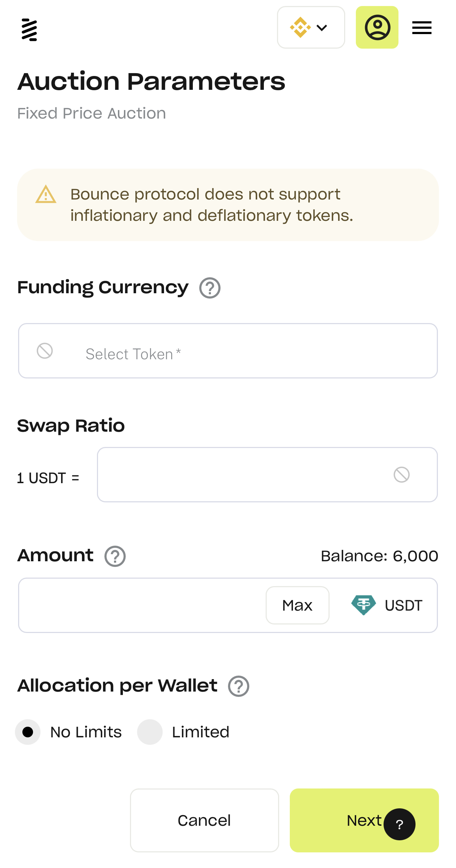The image size is (456, 868).
Task: Show Allocation per Wallet help tooltip
Action: (239, 686)
